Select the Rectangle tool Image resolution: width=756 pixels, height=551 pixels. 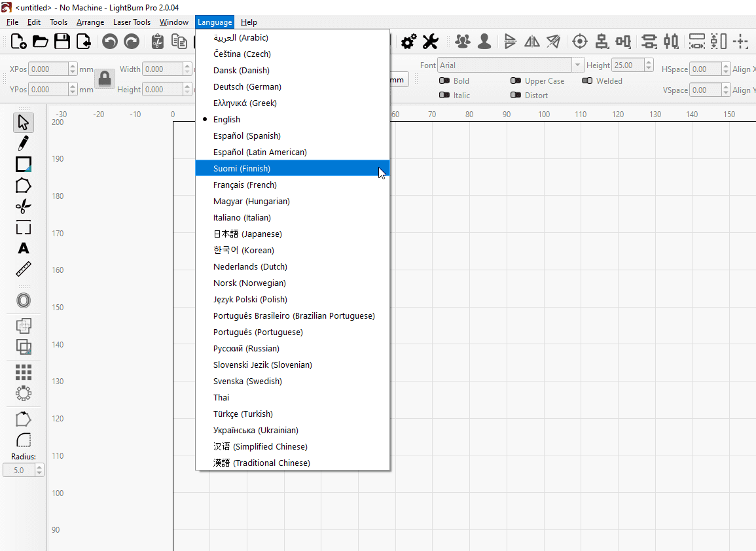tap(23, 164)
